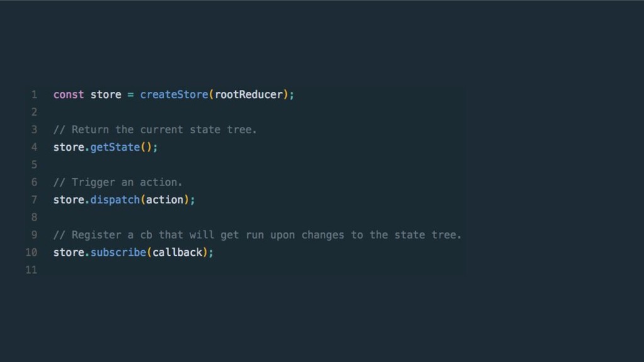Click line number 10 in the gutter
This screenshot has width=644, height=362.
pyautogui.click(x=31, y=253)
